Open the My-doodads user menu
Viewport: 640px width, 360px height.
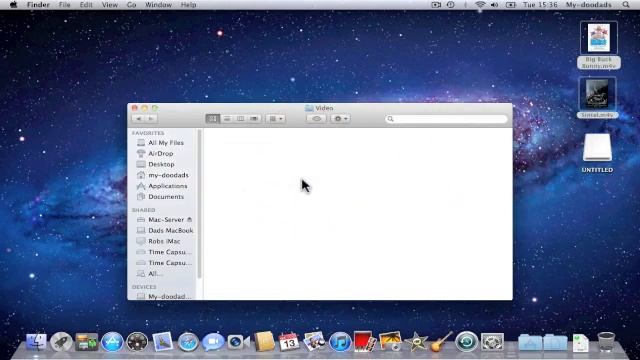click(588, 5)
